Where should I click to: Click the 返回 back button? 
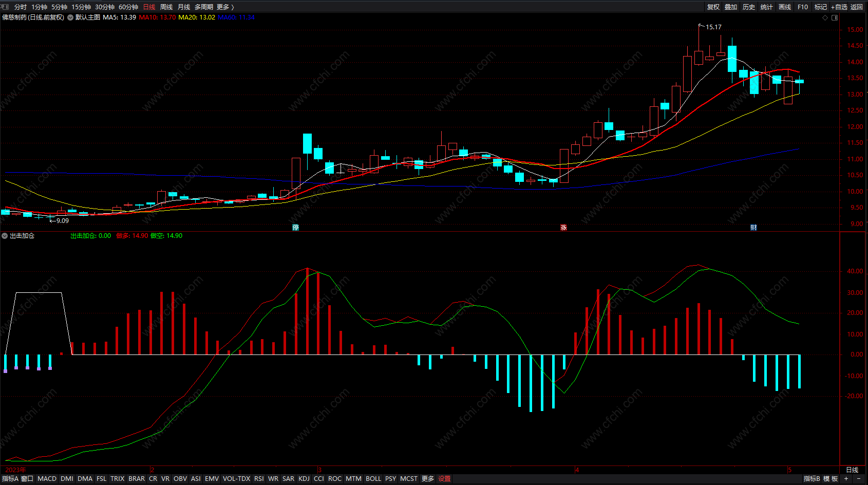pyautogui.click(x=857, y=7)
